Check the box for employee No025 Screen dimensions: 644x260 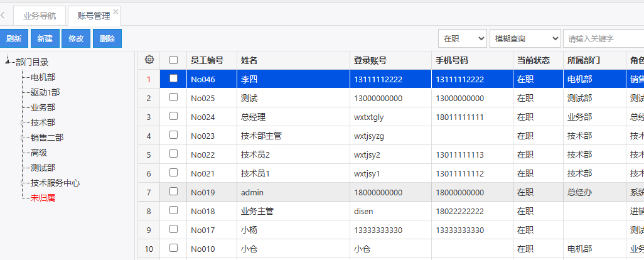coord(174,98)
